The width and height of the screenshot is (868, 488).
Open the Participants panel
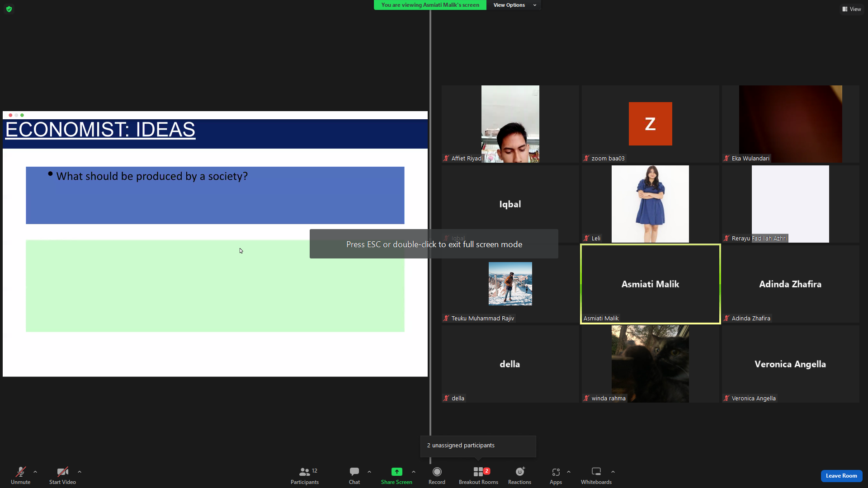(x=305, y=476)
